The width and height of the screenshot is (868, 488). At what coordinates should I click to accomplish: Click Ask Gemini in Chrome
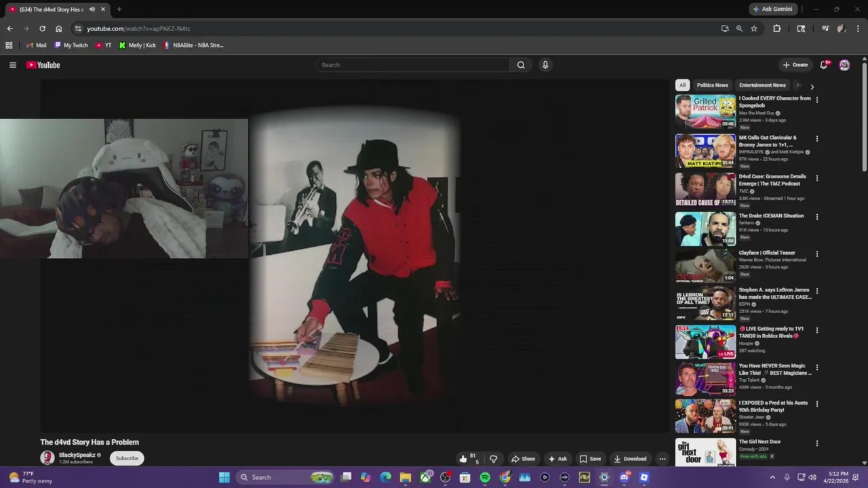pyautogui.click(x=772, y=9)
